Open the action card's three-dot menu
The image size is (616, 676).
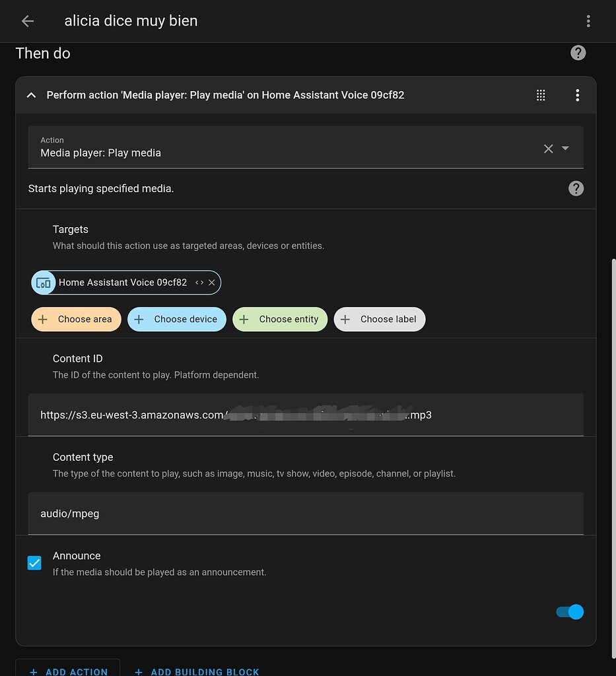tap(577, 94)
